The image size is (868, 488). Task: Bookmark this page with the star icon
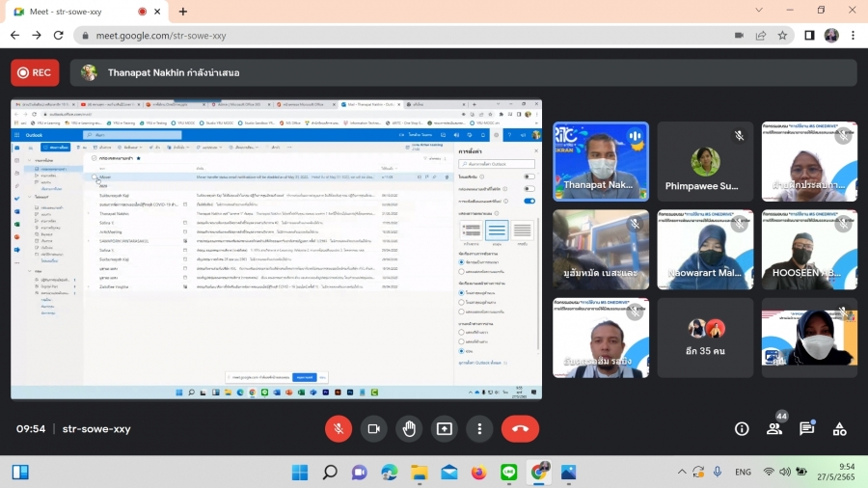coord(783,35)
